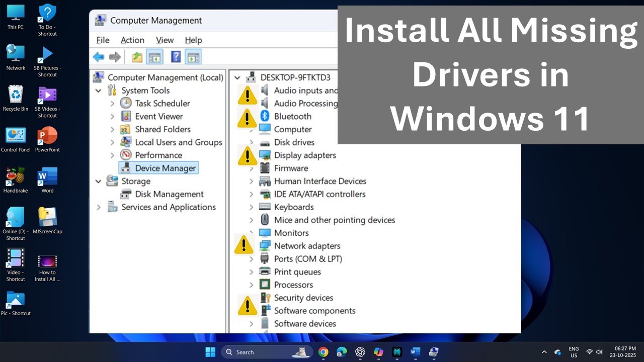
Task: Select Task Scheduler clock icon
Action: pos(126,103)
